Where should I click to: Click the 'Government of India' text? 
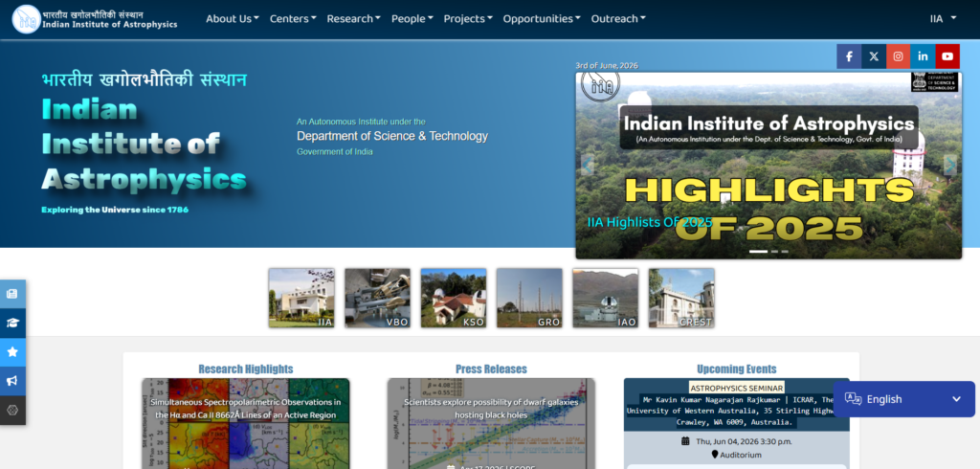[x=334, y=152]
